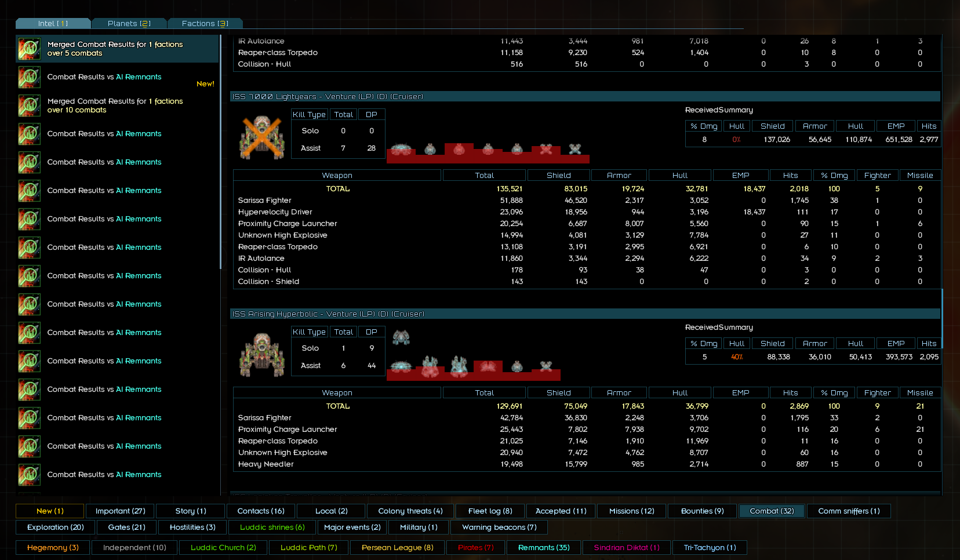This screenshot has width=960, height=560.
Task: Click Arising Hyperbolic Venture ship sprite
Action: point(262,355)
